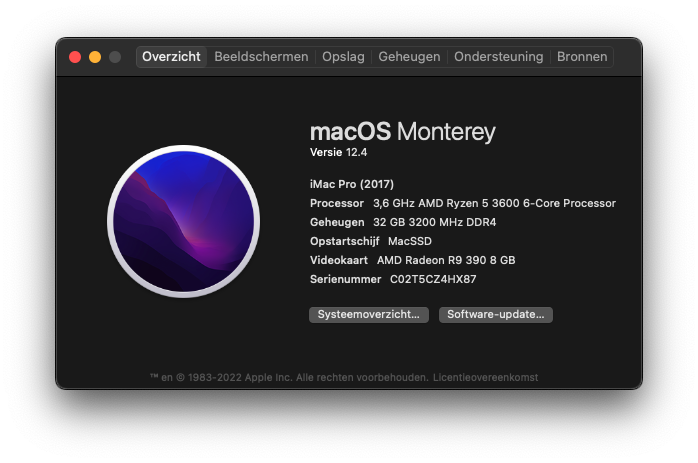Screen dimensions: 698x463
Task: Click the iMac Pro (2017) model name
Action: tap(352, 184)
